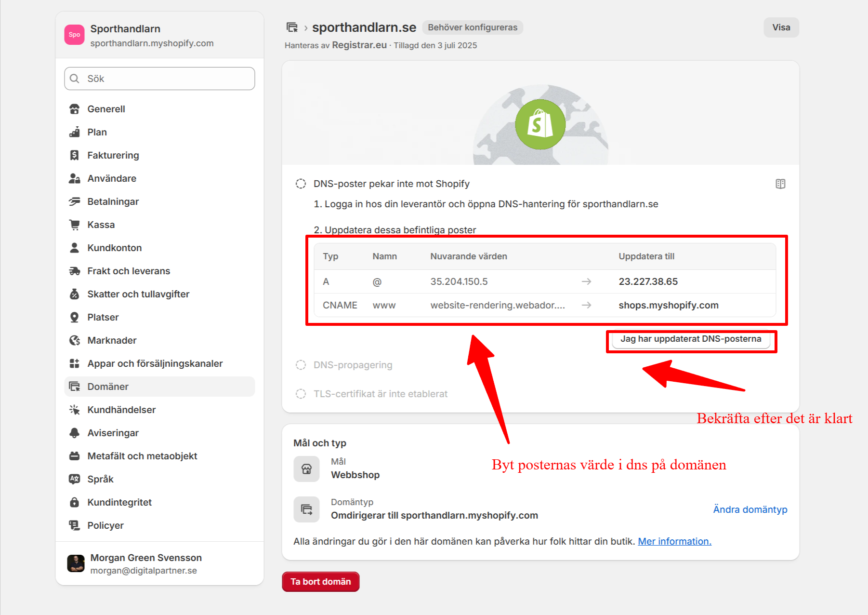This screenshot has width=868, height=615.
Task: Go to Fakturering in the sidebar
Action: (x=113, y=155)
